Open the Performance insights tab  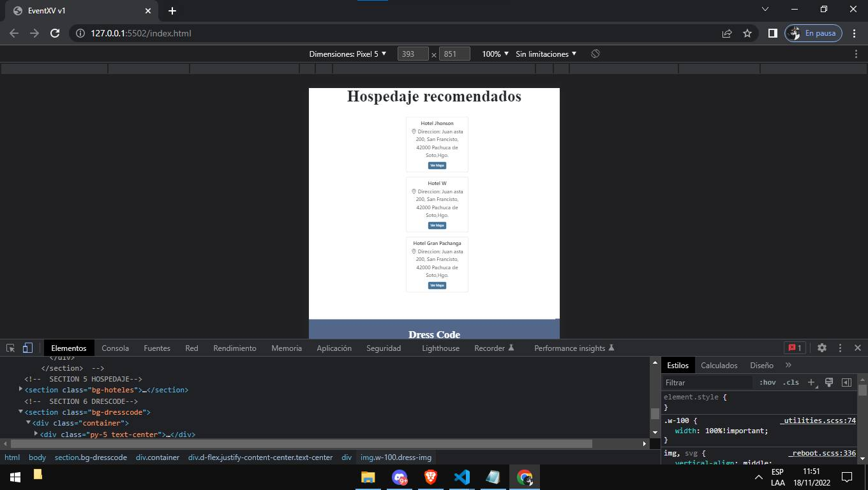574,348
